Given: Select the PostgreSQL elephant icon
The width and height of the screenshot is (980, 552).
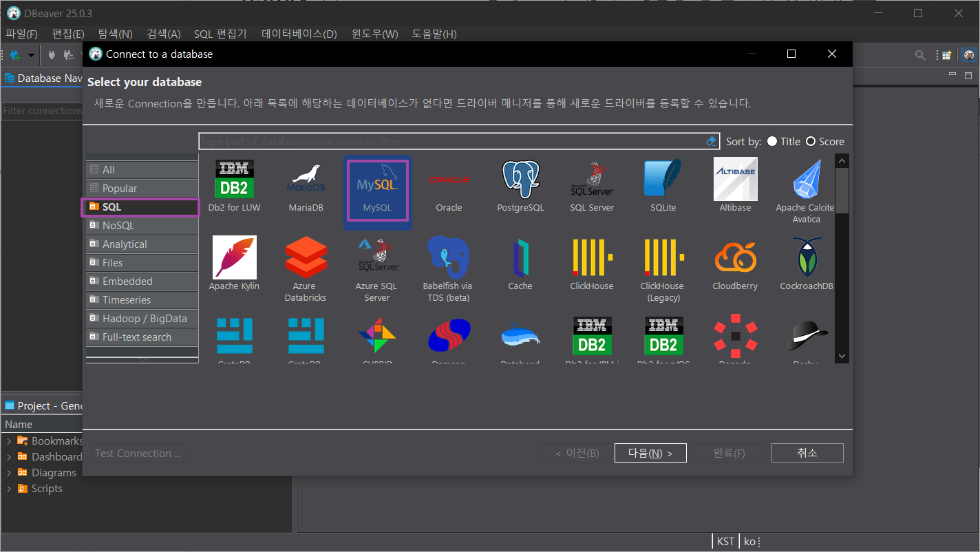Looking at the screenshot, I should click(x=520, y=179).
